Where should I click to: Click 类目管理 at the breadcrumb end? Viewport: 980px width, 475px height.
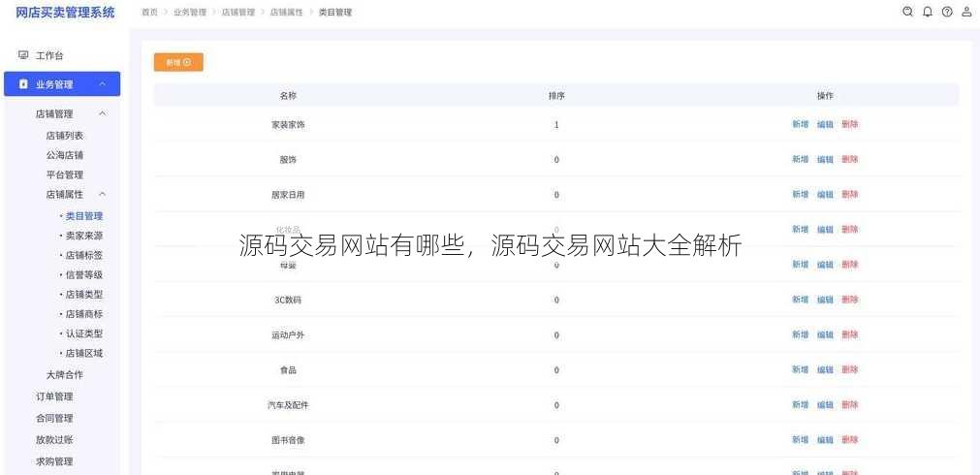coord(335,12)
